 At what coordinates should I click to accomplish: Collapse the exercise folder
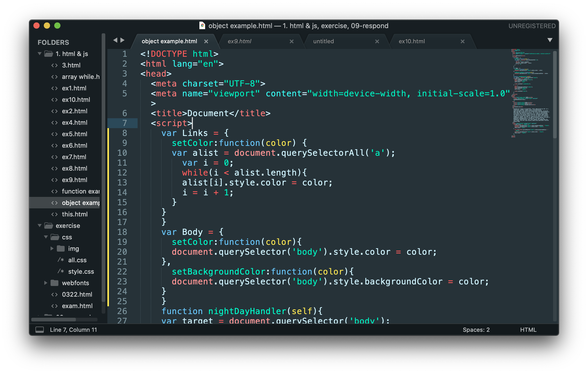[x=40, y=226]
